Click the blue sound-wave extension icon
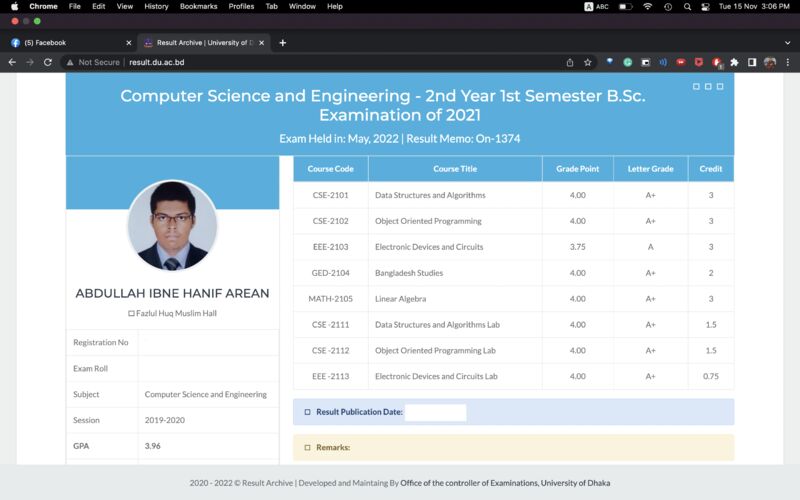Image resolution: width=800 pixels, height=500 pixels. click(x=663, y=62)
